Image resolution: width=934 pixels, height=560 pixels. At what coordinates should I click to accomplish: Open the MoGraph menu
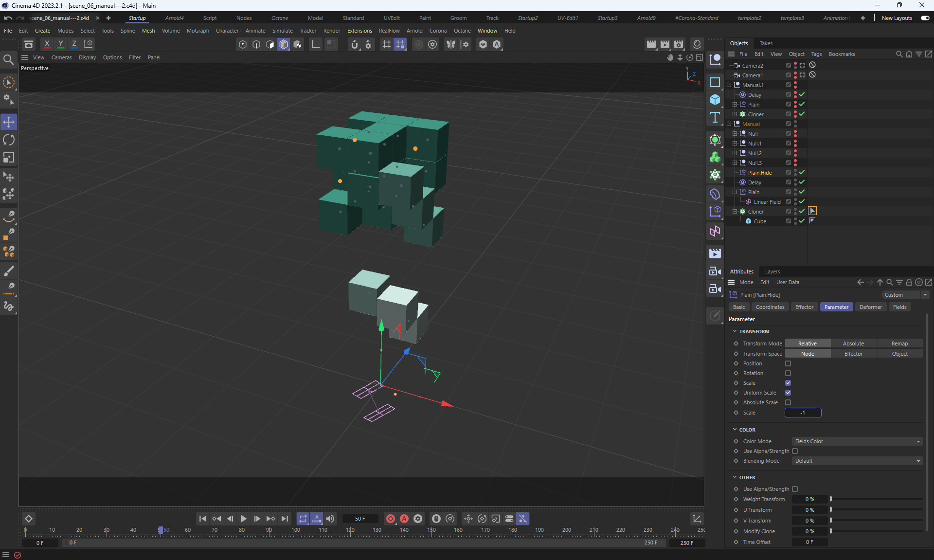(198, 31)
